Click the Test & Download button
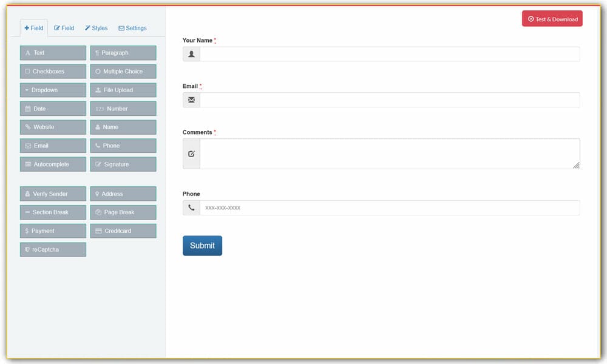 click(552, 19)
